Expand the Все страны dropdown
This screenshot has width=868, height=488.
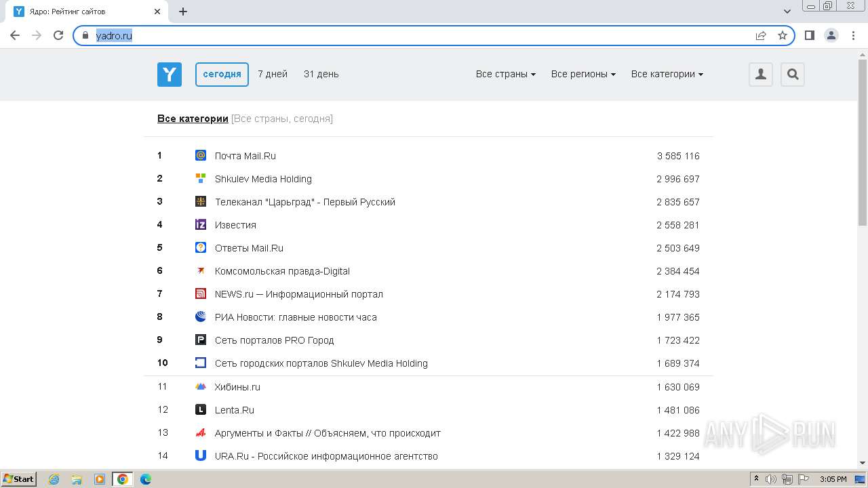coord(506,74)
